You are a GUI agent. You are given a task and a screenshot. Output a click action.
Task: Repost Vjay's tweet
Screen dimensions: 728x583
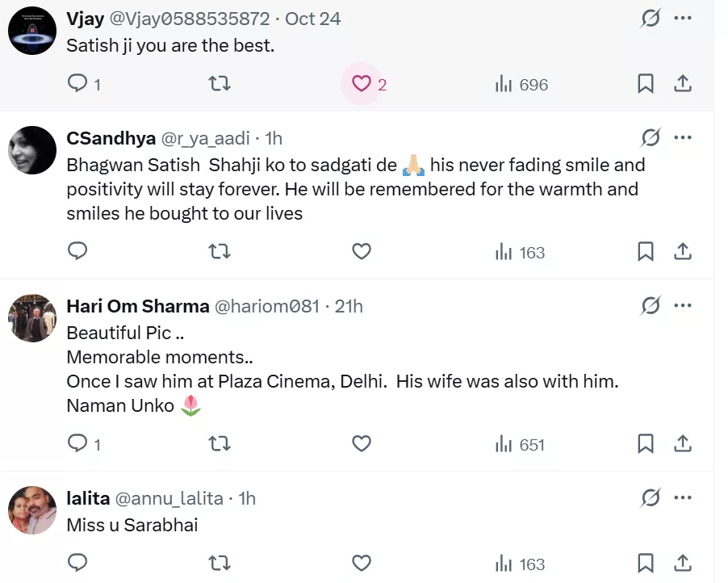[x=220, y=83]
